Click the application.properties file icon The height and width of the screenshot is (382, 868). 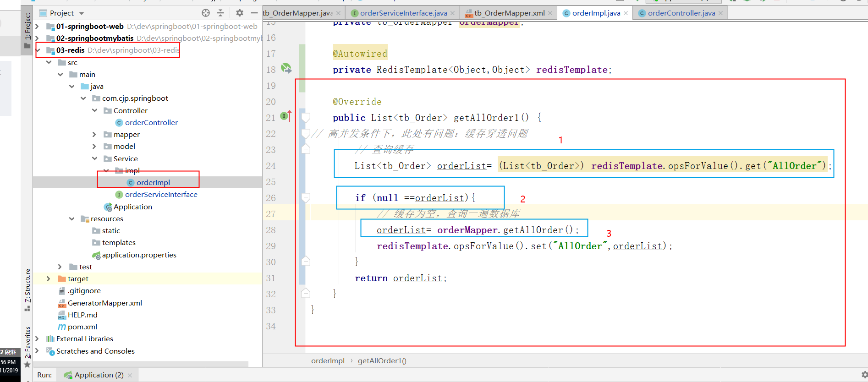pos(96,255)
